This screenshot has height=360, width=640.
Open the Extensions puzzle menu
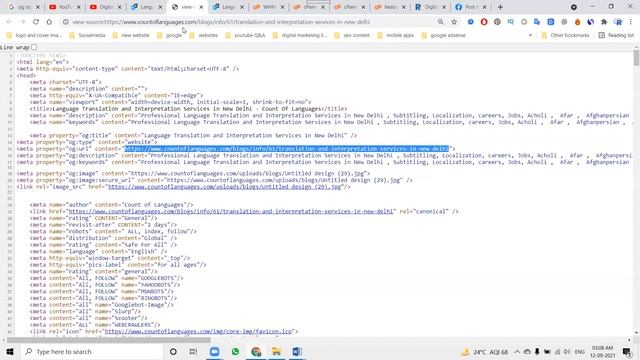coord(604,22)
